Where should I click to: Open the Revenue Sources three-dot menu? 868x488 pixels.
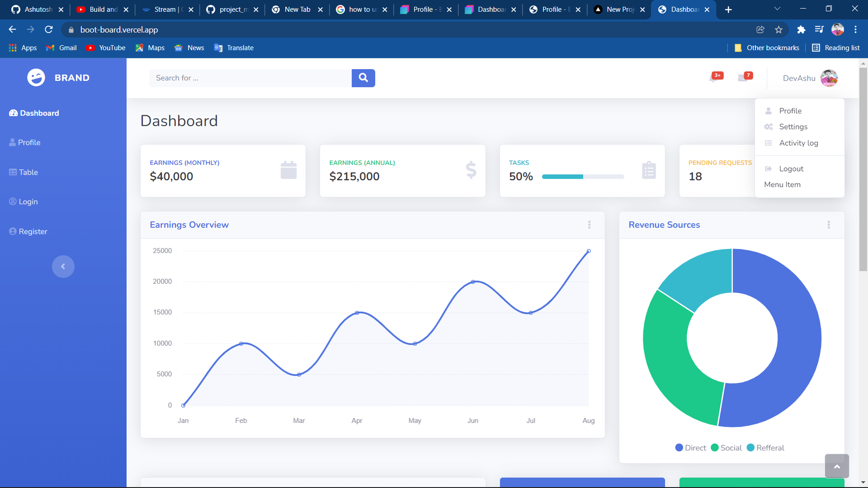(x=829, y=225)
